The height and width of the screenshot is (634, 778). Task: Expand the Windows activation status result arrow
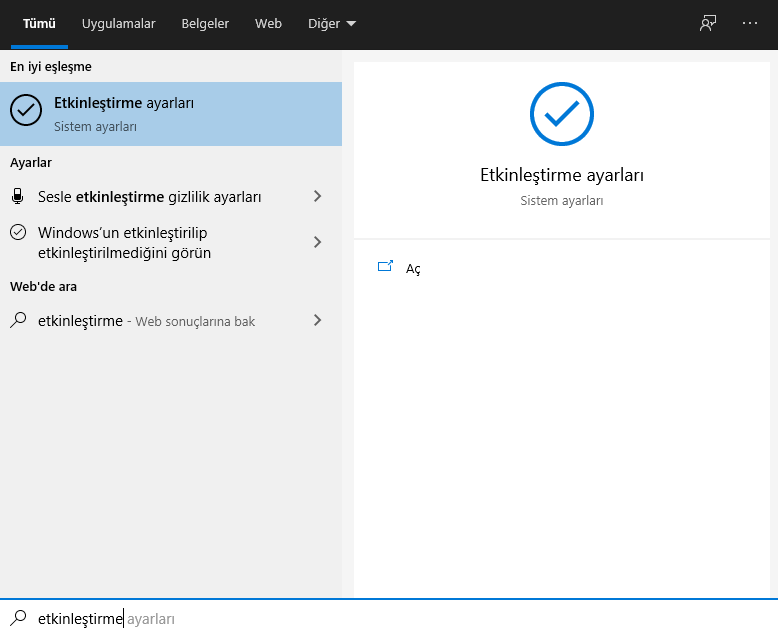click(x=318, y=242)
